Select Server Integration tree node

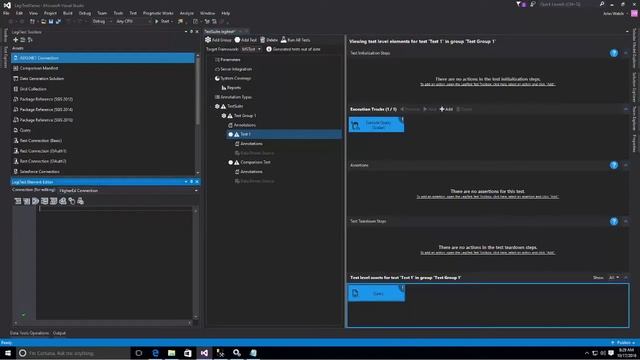(x=236, y=69)
